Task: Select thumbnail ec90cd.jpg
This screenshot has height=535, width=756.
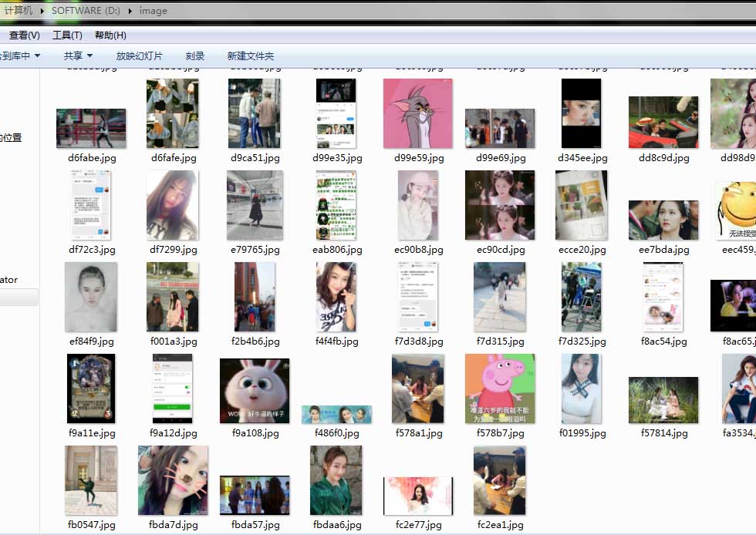Action: click(x=500, y=205)
